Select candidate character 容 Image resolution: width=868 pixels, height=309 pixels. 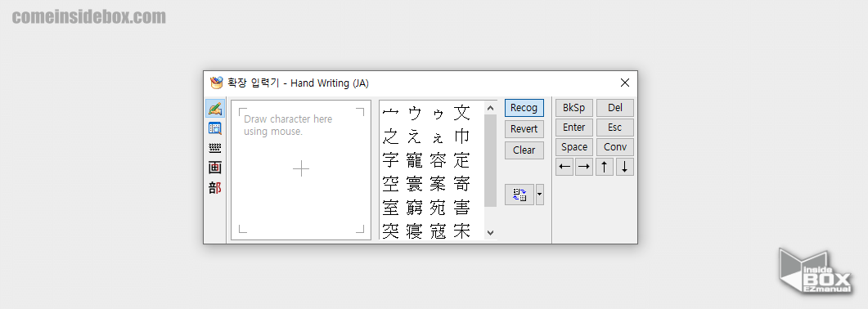[438, 160]
